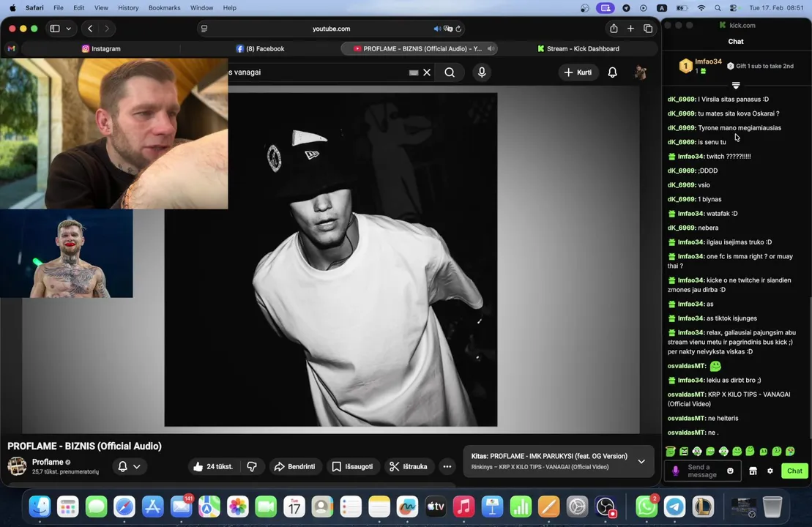The height and width of the screenshot is (527, 812).
Task: Go forward in Safari
Action: [x=107, y=29]
